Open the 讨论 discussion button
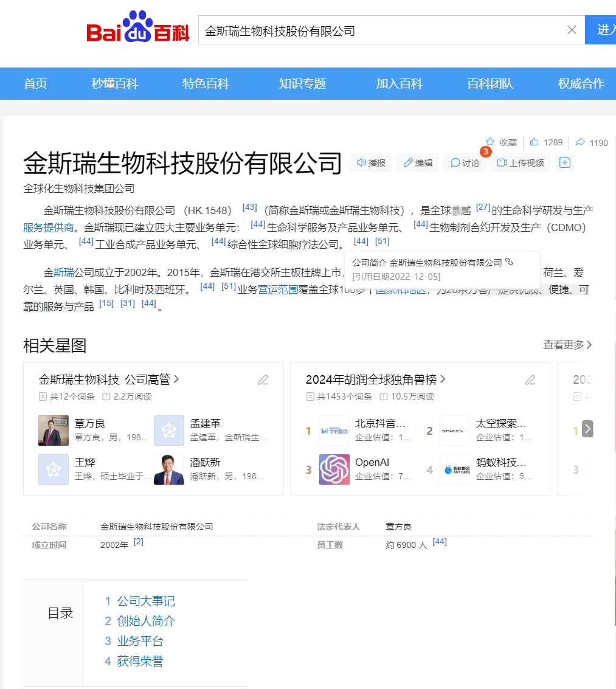616x689 pixels. click(x=465, y=163)
